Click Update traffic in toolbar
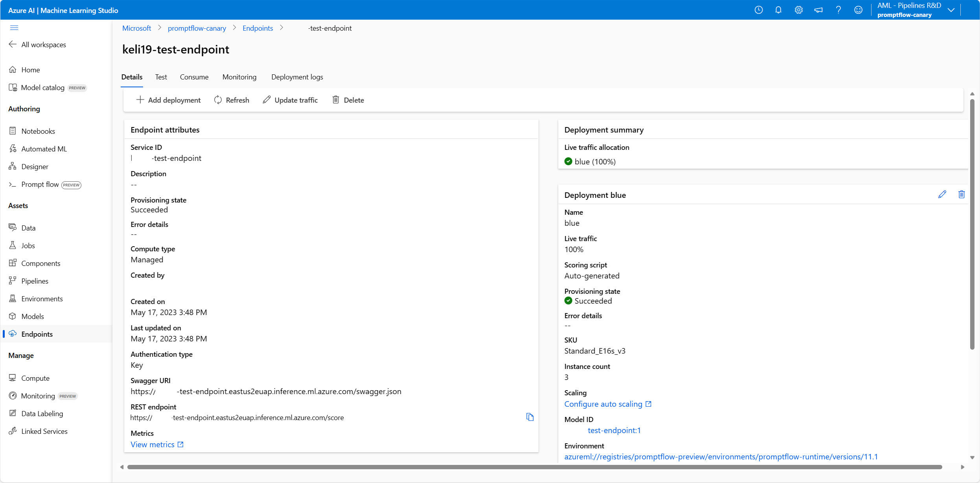The height and width of the screenshot is (483, 980). click(290, 100)
